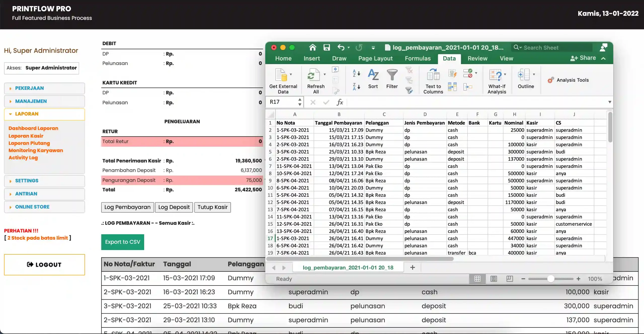Toggle the Filter funnel
Screen dimensions: 644x334
tap(392, 79)
